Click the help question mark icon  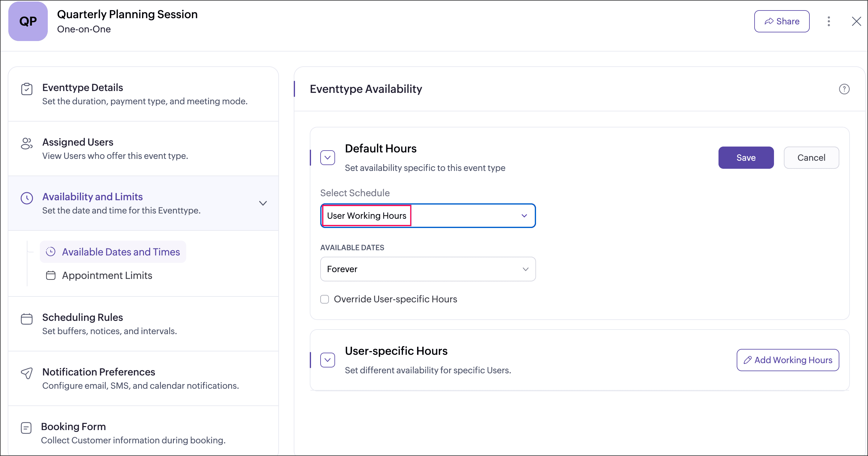(844, 89)
